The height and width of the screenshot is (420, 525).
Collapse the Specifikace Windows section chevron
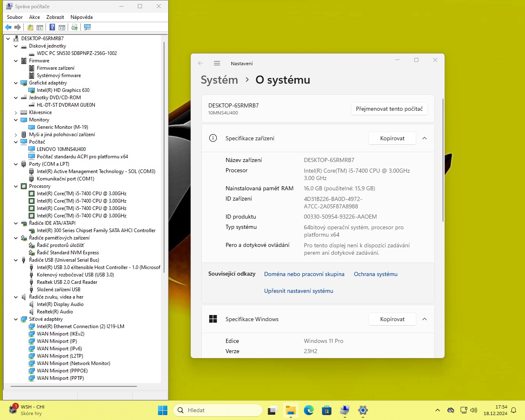pyautogui.click(x=425, y=319)
